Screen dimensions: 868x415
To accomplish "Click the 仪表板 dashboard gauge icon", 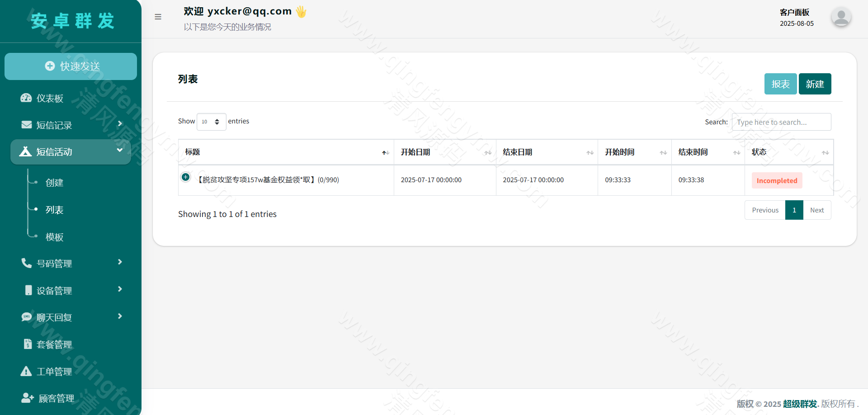I will [26, 98].
